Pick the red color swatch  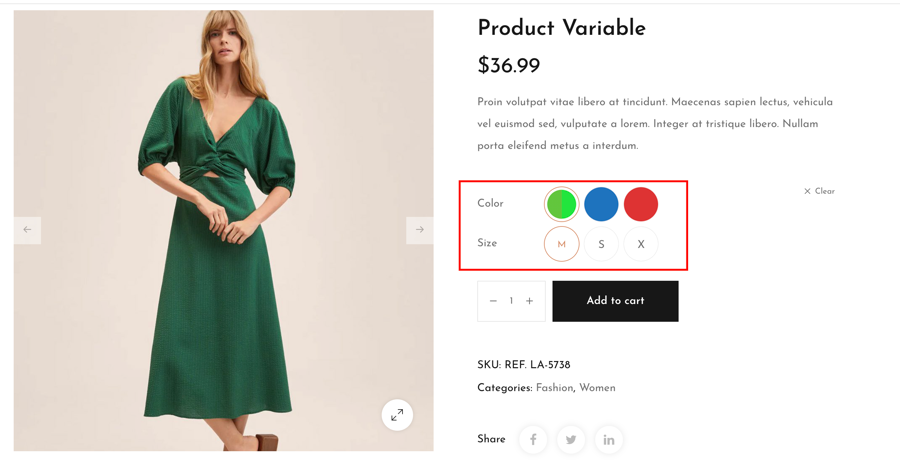click(x=641, y=204)
